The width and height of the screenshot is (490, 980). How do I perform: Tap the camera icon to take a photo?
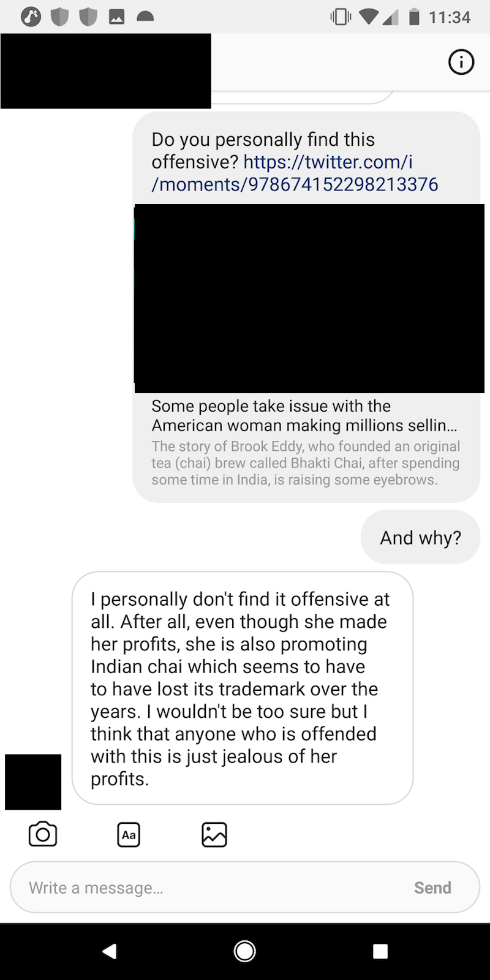(x=43, y=834)
